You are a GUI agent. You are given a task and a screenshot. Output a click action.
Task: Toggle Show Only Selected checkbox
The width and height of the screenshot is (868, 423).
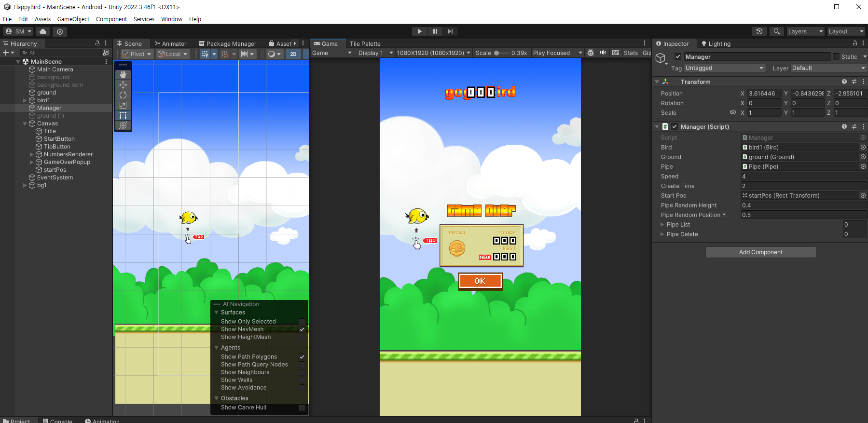302,322
